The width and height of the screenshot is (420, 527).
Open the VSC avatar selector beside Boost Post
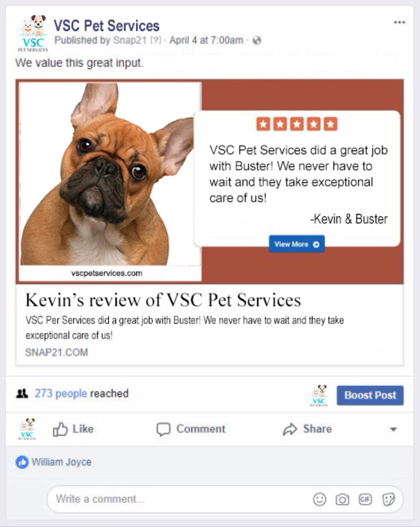(x=319, y=396)
